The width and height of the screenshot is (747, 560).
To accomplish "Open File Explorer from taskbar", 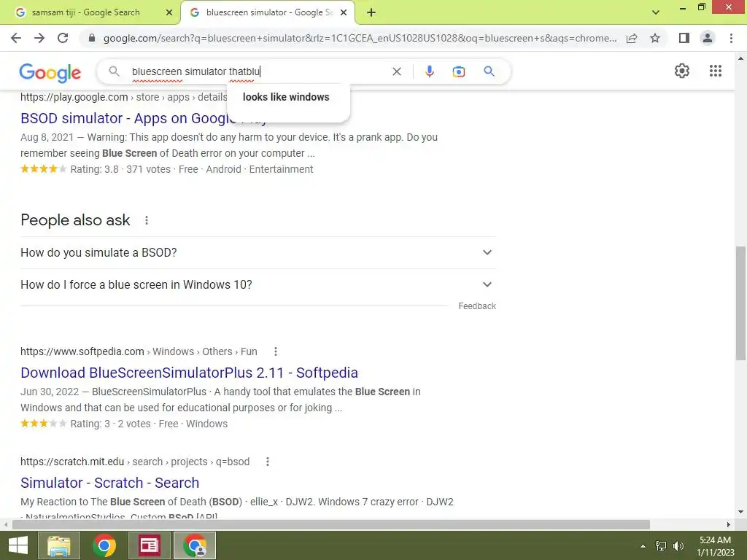I will point(58,545).
